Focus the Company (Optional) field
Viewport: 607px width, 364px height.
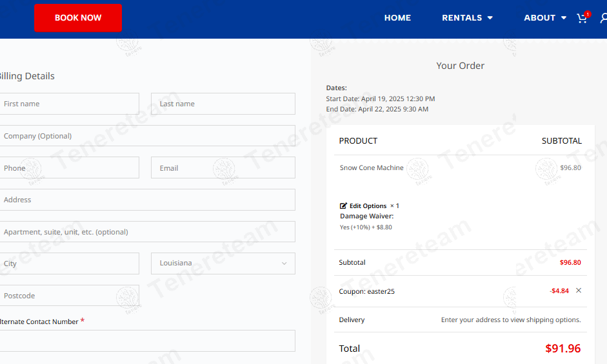tap(148, 136)
